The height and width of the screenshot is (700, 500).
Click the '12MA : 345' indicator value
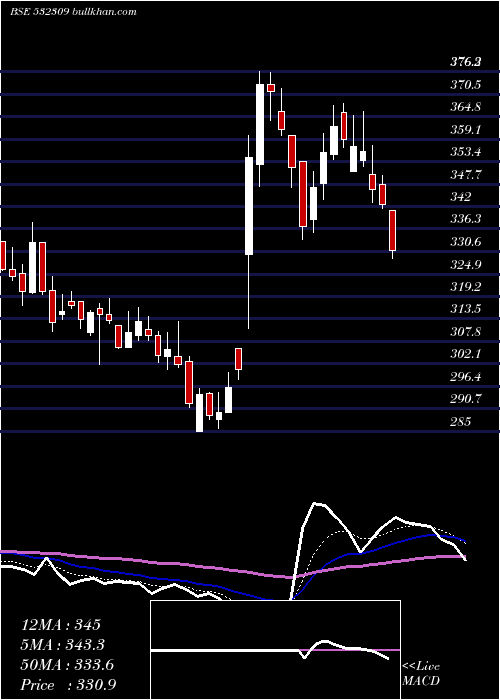(x=61, y=624)
